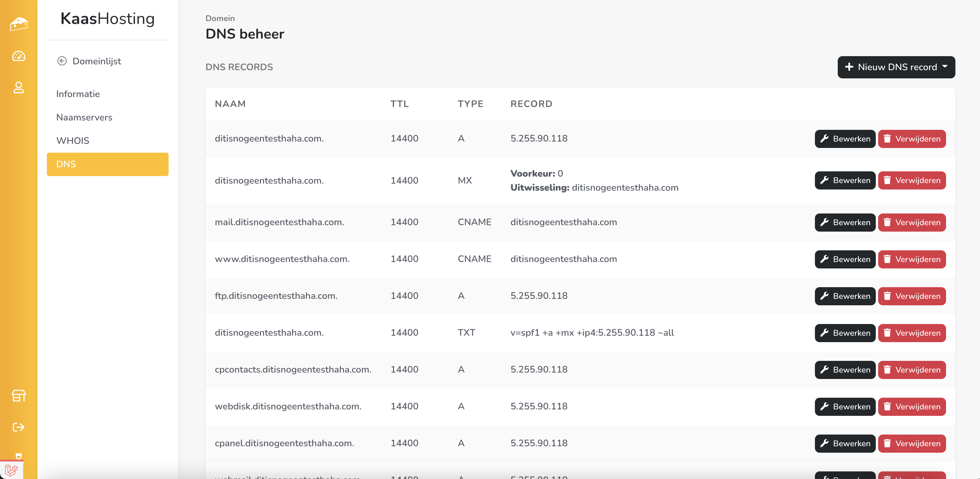Open the WHOIS menu item
Screen dimensions: 980x479
pyautogui.click(x=73, y=141)
